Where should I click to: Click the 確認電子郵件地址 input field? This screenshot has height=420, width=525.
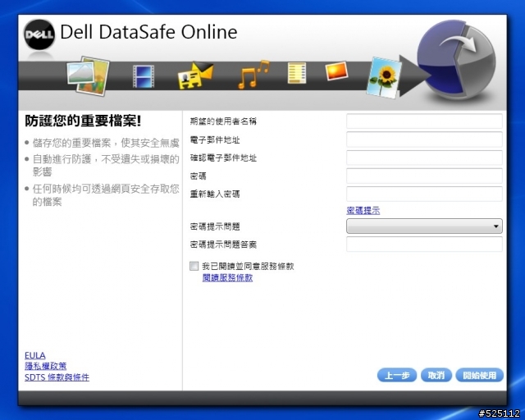424,157
